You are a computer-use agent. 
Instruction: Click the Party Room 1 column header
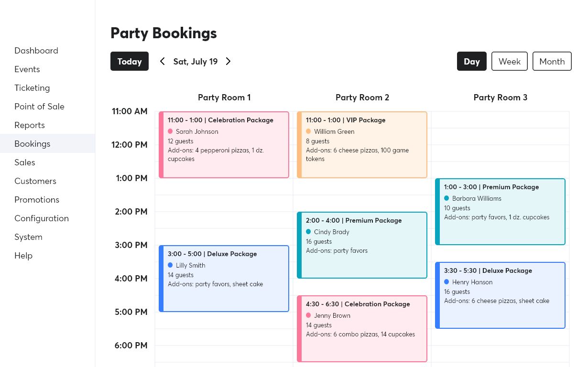click(224, 97)
